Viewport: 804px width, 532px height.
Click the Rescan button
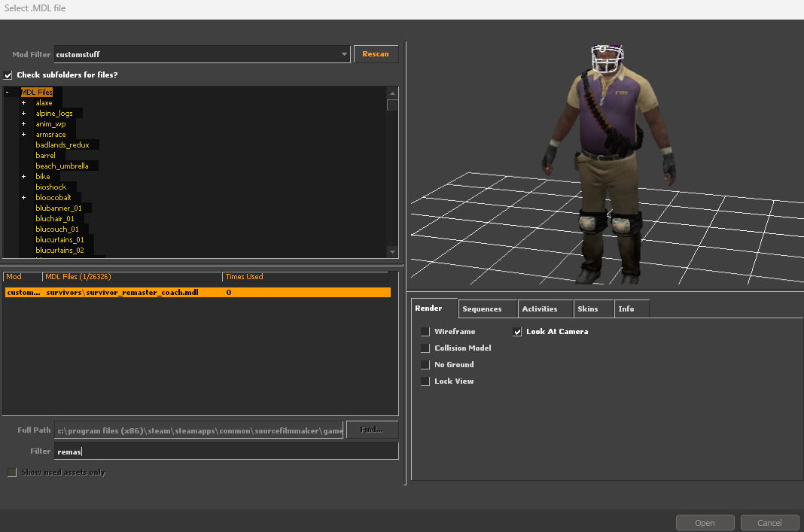coord(376,54)
